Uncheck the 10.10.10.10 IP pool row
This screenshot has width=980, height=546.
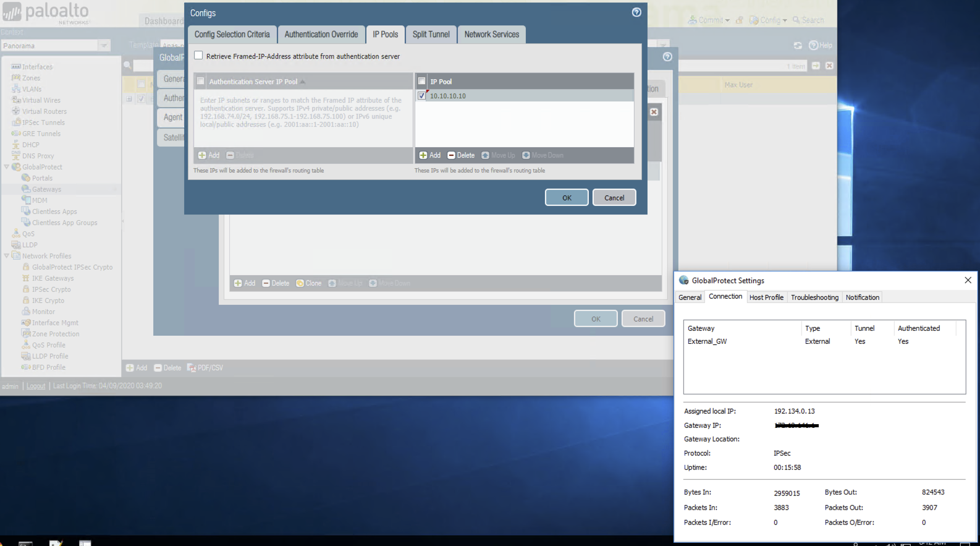[x=421, y=96]
